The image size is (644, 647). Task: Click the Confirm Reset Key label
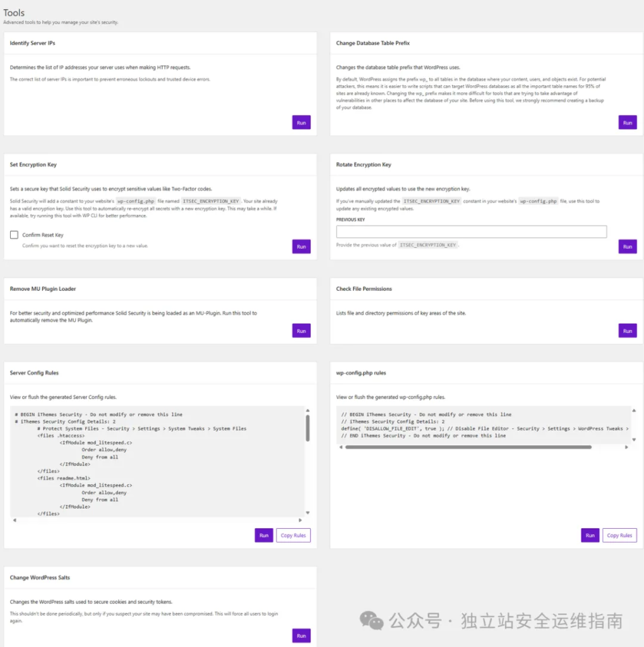43,235
